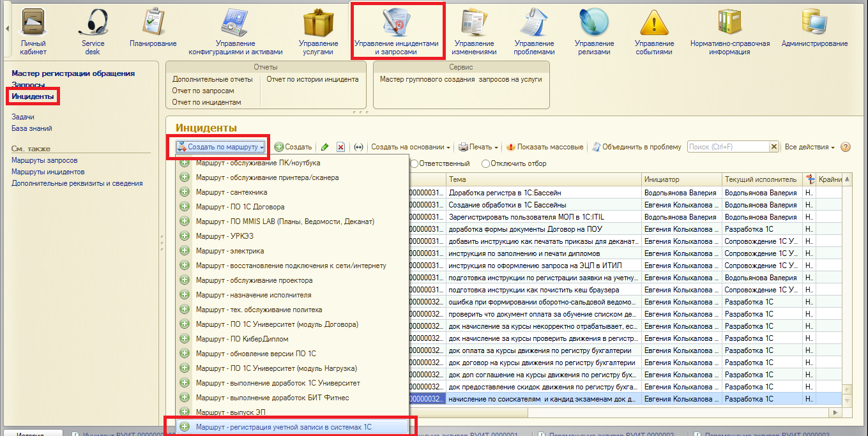Select the Ответственный radio button

pos(415,163)
